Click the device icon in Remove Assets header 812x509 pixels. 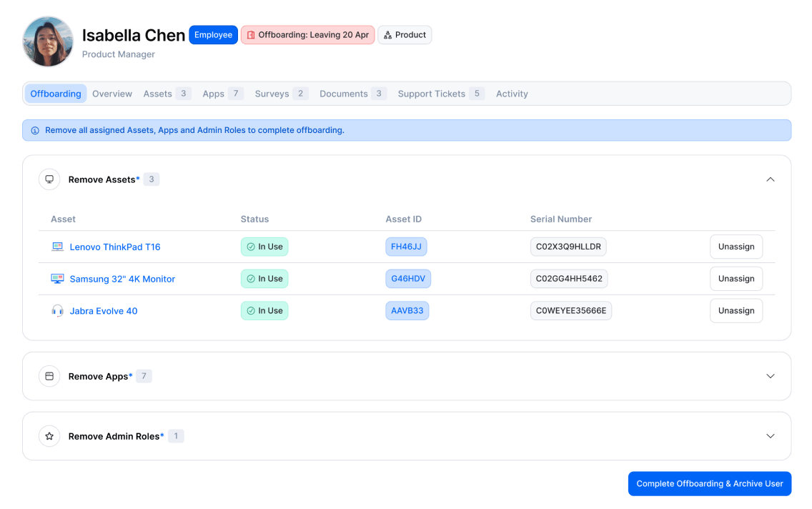coord(49,179)
